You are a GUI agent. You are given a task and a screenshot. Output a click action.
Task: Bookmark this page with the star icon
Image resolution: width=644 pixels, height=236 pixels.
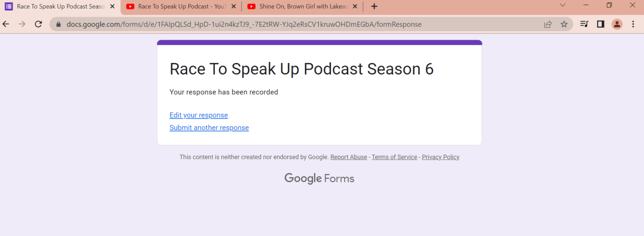click(564, 24)
